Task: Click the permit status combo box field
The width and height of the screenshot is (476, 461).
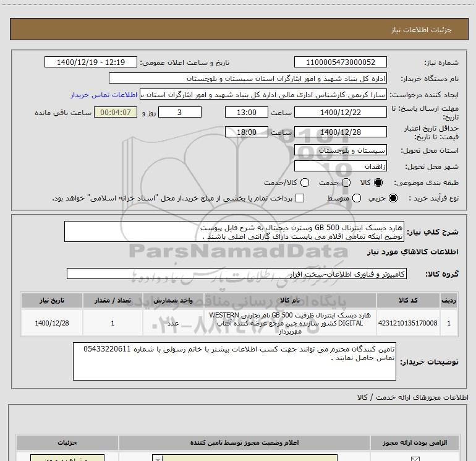Action: [x=245, y=459]
